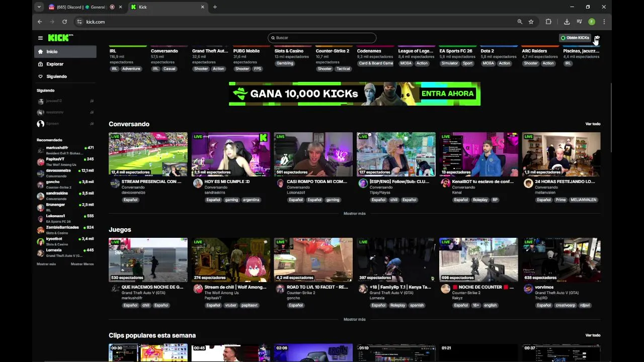Expand Juegos section with Mostrar más
Screen dimensions: 644x362
click(355, 319)
